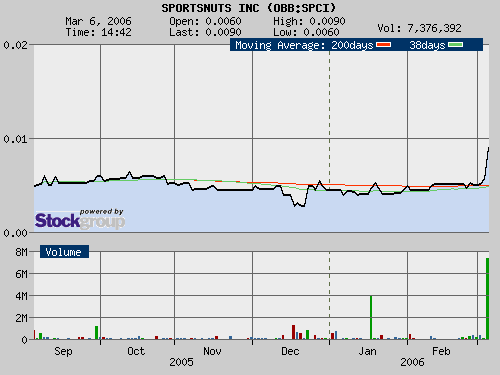Click the '2006' year label
This screenshot has height=375, width=500.
coord(412,362)
